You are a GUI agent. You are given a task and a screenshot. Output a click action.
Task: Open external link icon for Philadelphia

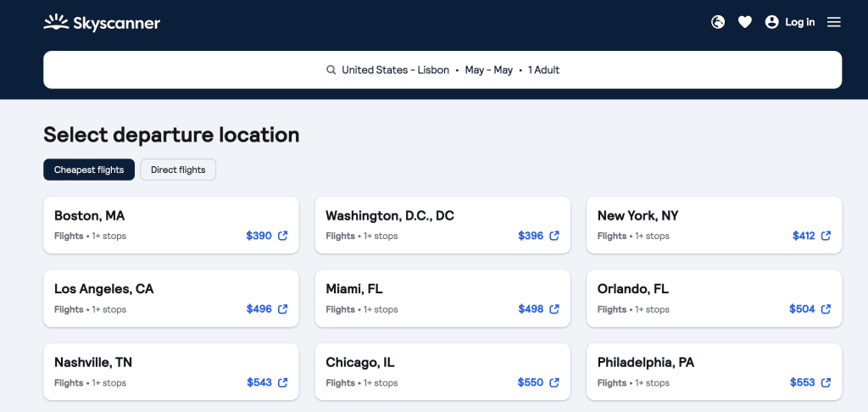click(x=826, y=382)
